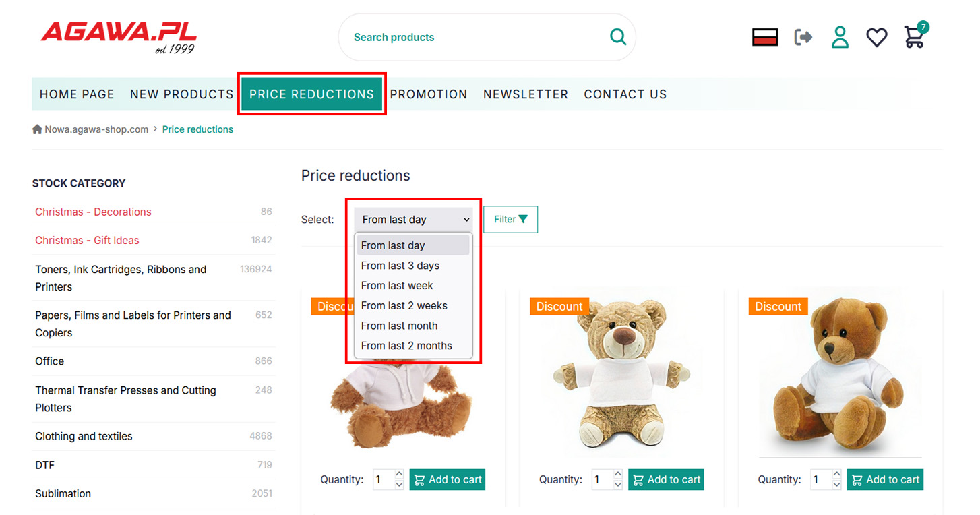Open the shopping cart icon
This screenshot has width=980, height=515.
coord(914,37)
